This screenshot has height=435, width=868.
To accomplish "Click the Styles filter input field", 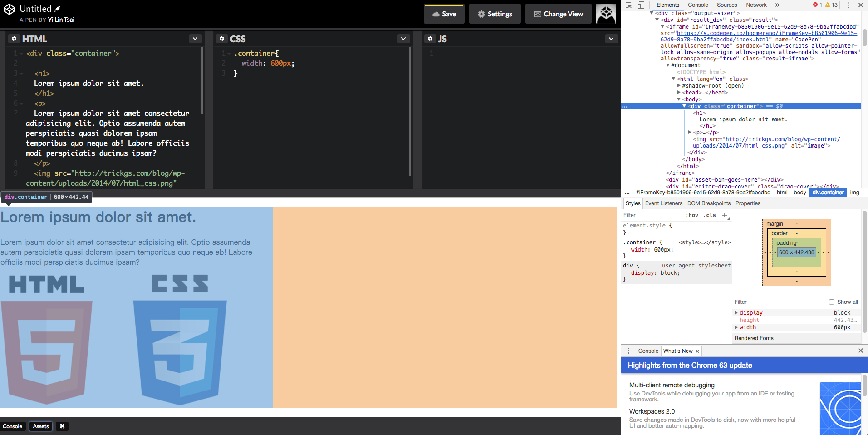I will [x=652, y=215].
